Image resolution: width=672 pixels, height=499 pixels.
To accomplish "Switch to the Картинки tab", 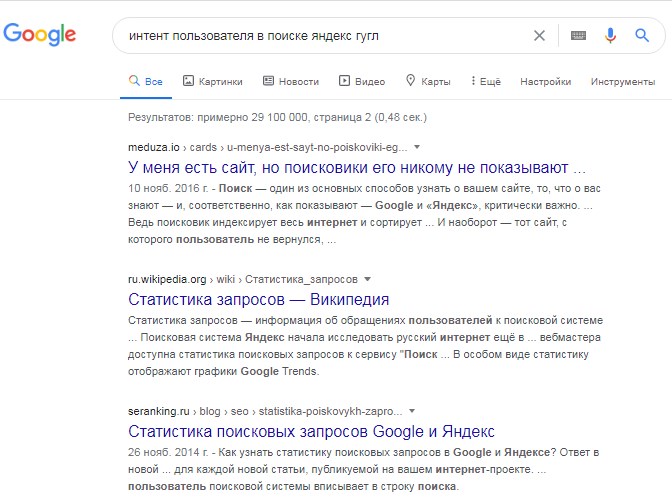I will [213, 81].
